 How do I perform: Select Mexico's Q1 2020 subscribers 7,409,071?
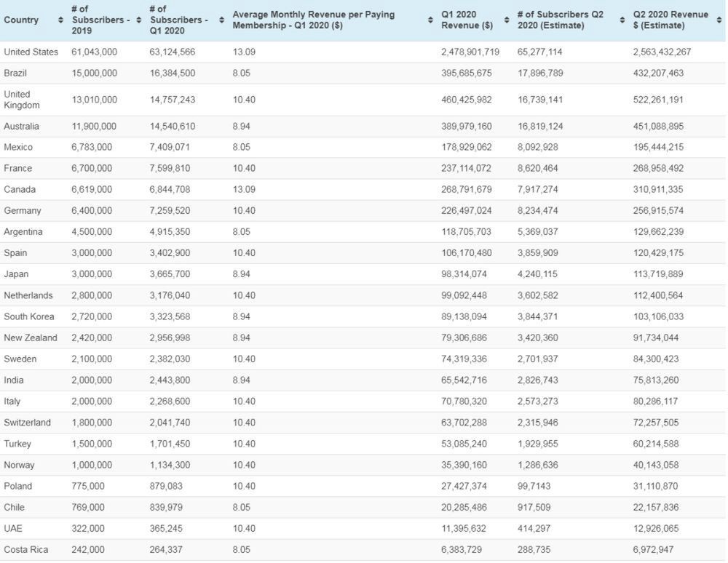tap(171, 148)
